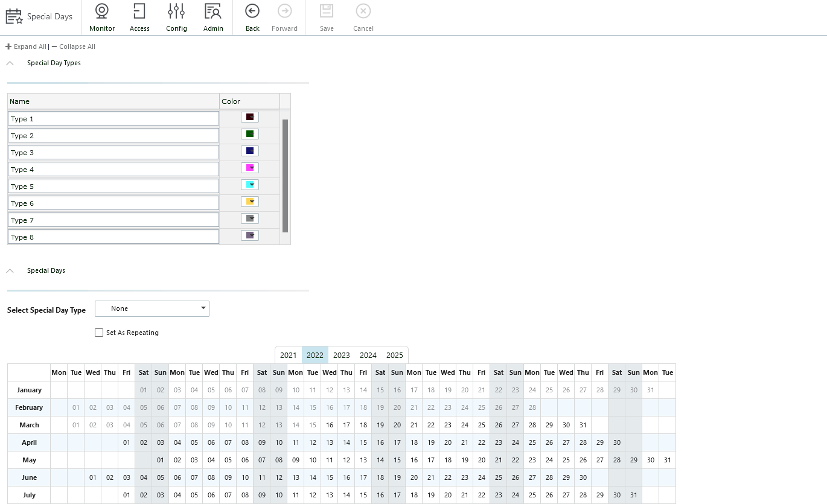Select January 01 in the calendar

pos(144,390)
